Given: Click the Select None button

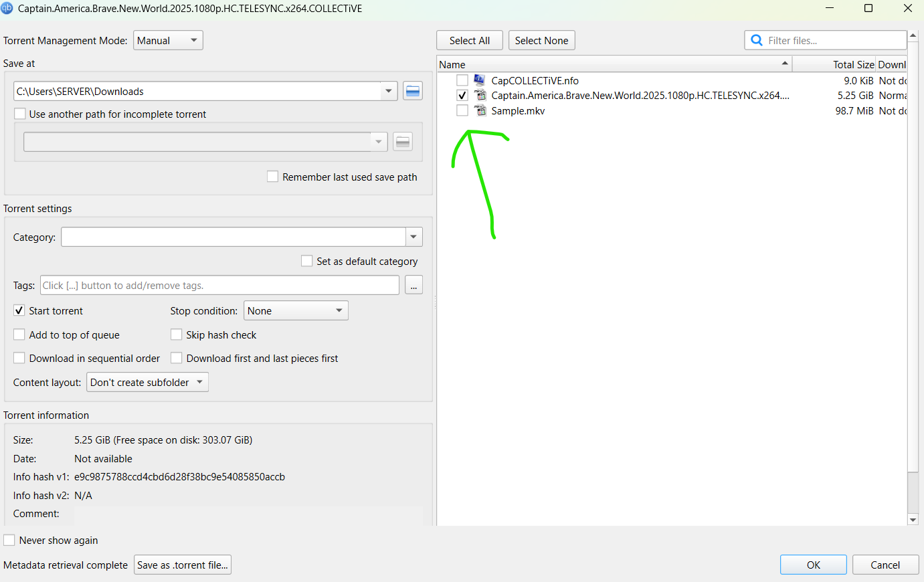Looking at the screenshot, I should pyautogui.click(x=541, y=40).
